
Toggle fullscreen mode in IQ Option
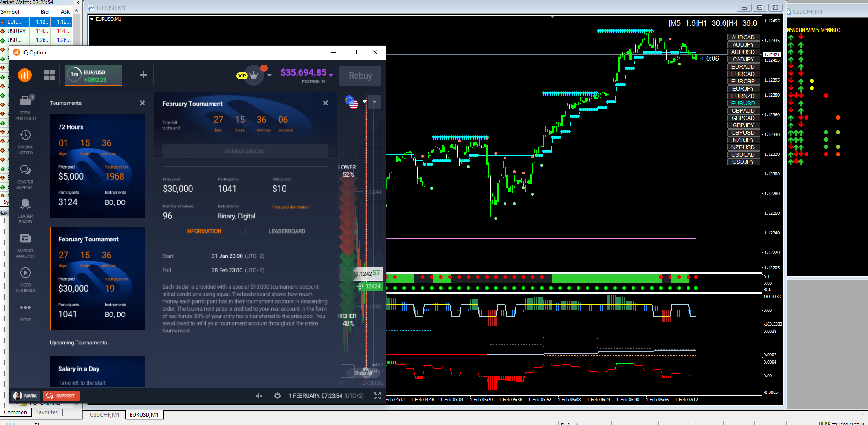click(377, 396)
